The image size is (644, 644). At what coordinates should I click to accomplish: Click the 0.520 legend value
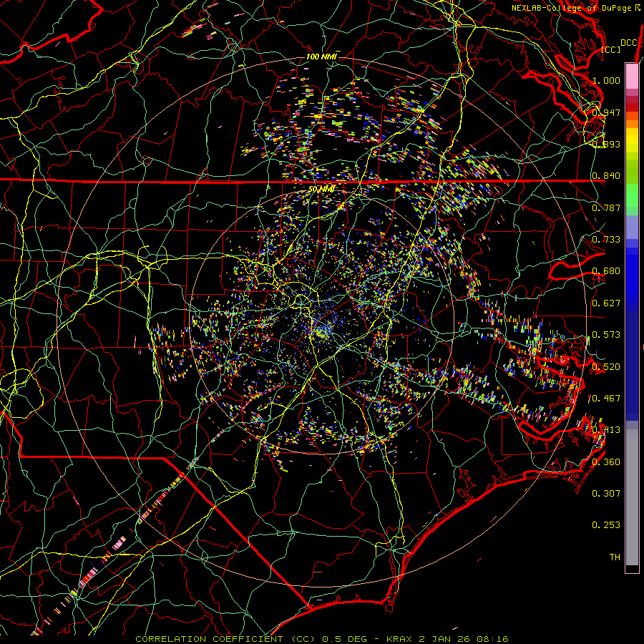pos(606,366)
